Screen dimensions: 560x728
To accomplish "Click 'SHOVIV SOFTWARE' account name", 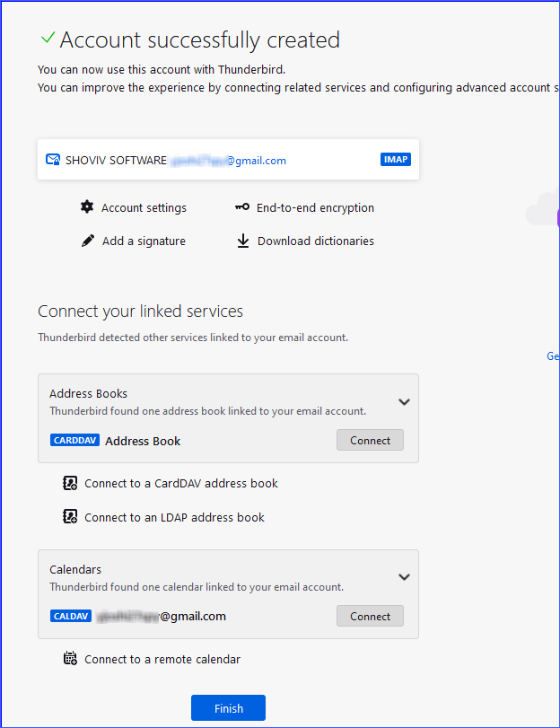I will 116,160.
